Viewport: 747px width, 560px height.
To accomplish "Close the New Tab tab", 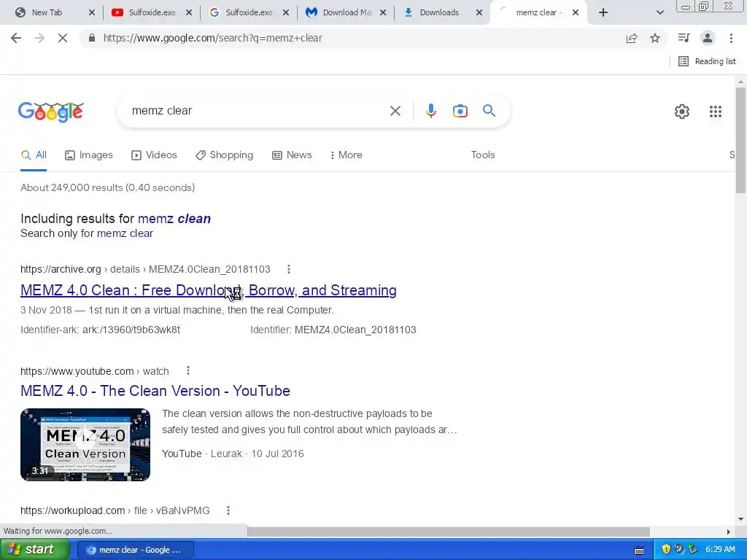I will point(92,12).
